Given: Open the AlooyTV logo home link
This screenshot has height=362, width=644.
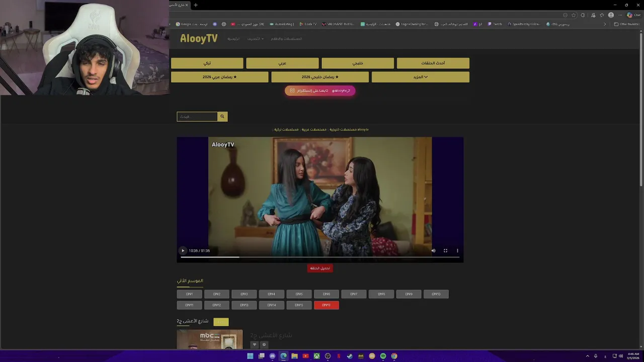Looking at the screenshot, I should click(199, 39).
